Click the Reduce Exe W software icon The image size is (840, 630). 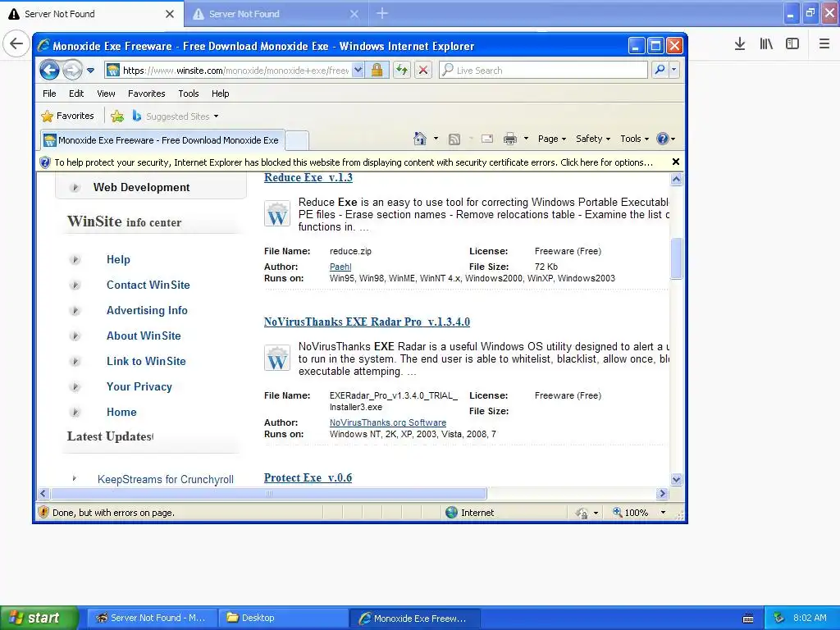pyautogui.click(x=277, y=214)
